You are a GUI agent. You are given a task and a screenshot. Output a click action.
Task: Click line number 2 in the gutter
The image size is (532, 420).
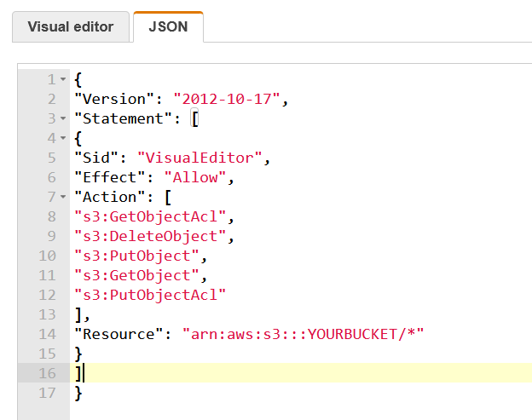(x=51, y=99)
